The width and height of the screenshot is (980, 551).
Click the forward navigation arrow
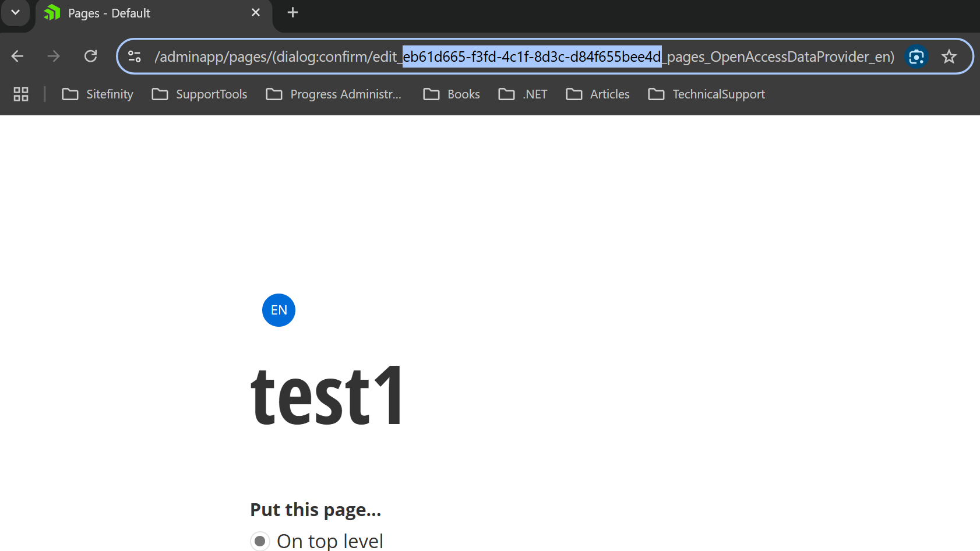pyautogui.click(x=54, y=56)
